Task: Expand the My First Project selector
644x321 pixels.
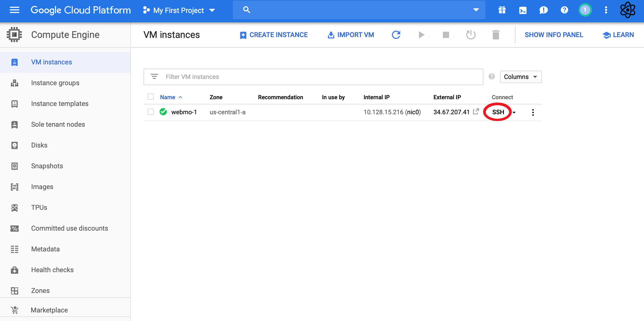Action: [179, 10]
